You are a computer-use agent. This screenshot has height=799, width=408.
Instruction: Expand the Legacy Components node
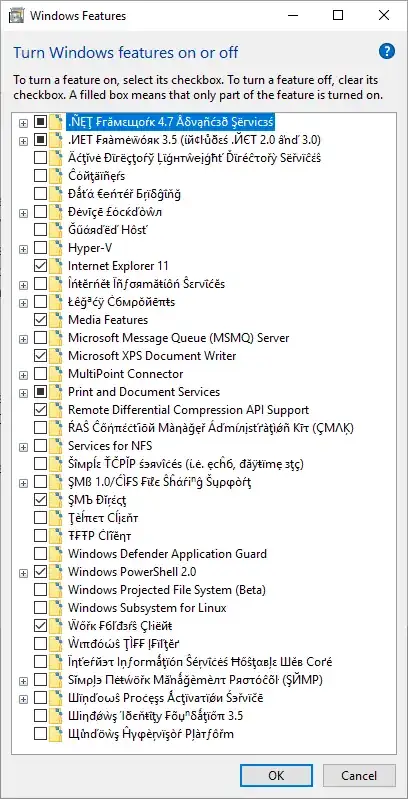pos(23,303)
